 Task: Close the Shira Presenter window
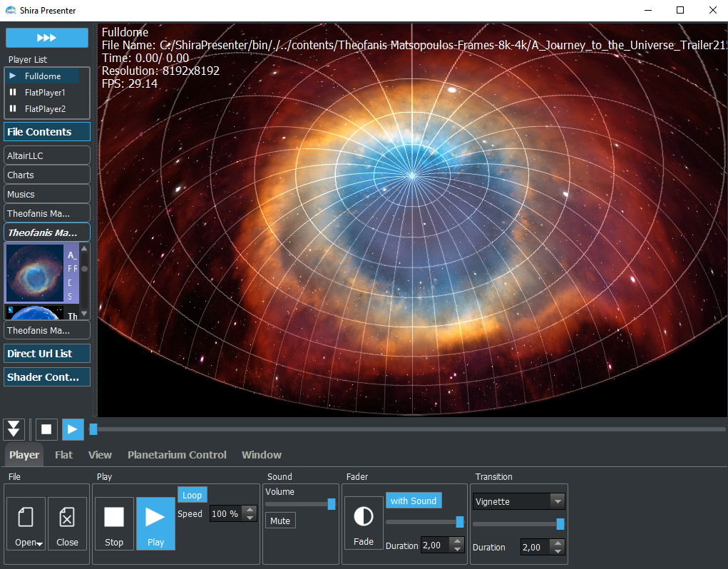click(x=713, y=10)
